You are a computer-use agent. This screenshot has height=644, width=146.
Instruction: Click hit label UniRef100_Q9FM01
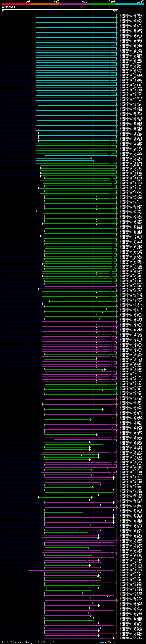click(131, 93)
